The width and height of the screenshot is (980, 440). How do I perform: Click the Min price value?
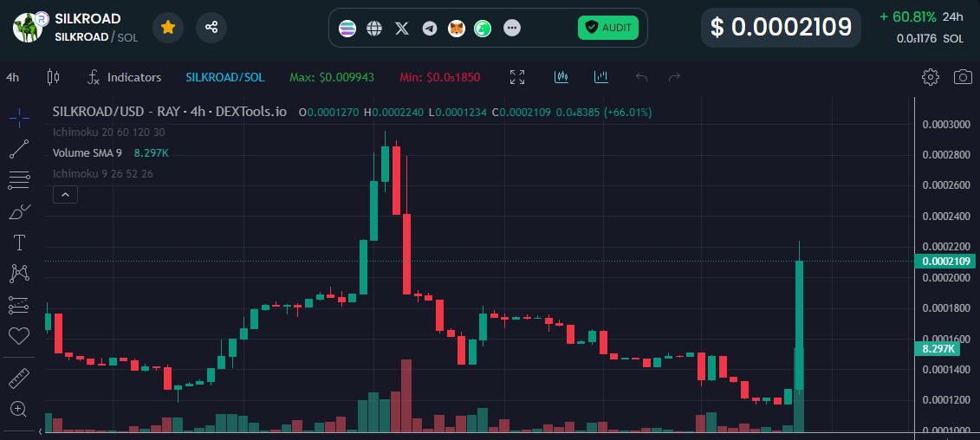point(440,77)
